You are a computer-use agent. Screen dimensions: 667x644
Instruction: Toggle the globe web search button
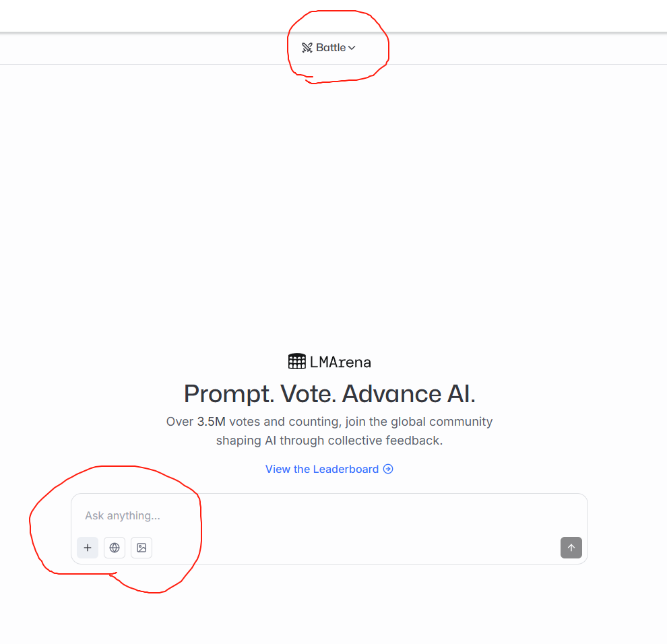point(115,548)
